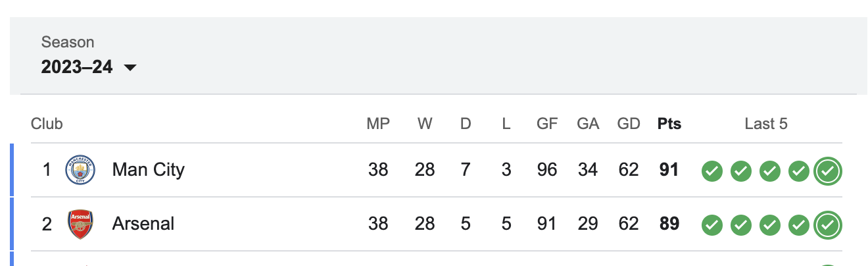Click the Club column header

click(47, 124)
